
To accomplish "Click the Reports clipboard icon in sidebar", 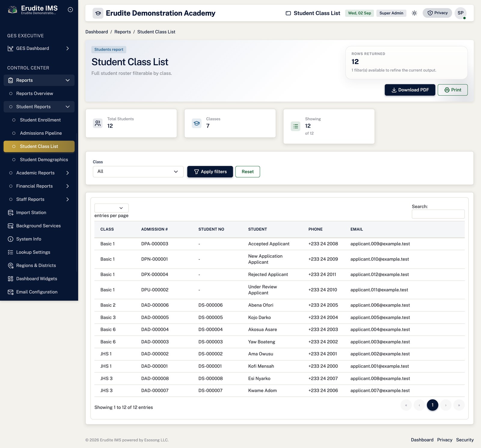I will (x=11, y=80).
